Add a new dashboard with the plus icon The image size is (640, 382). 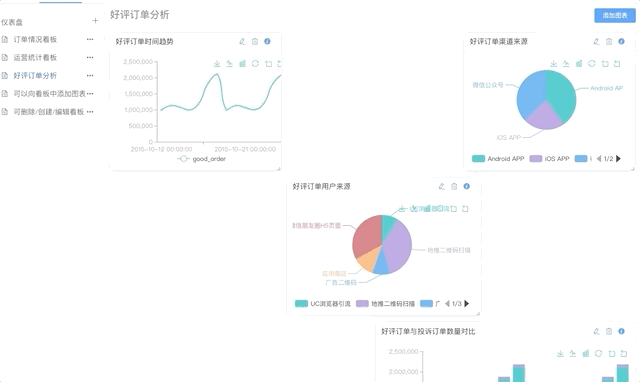[95, 20]
